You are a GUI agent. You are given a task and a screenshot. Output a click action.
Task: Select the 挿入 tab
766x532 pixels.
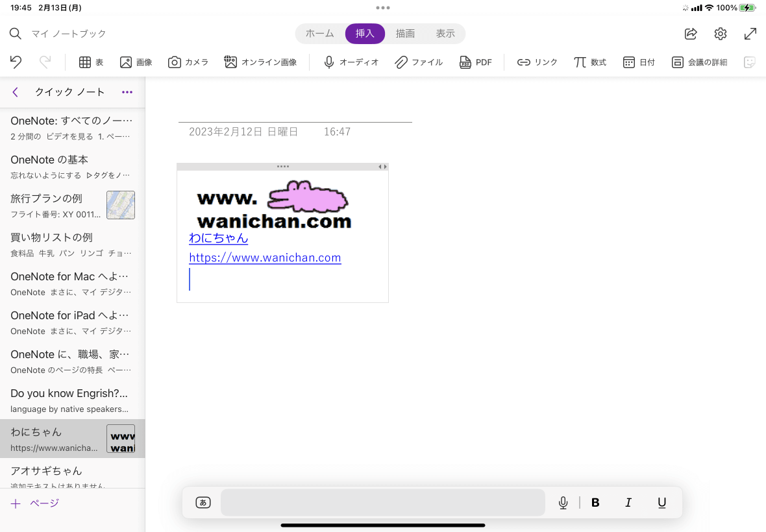[365, 34]
